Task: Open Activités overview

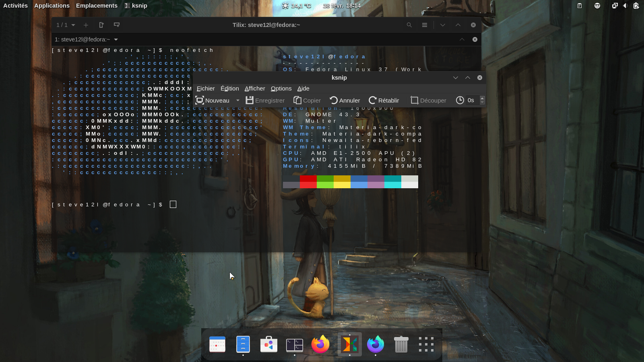Action: pos(15,6)
